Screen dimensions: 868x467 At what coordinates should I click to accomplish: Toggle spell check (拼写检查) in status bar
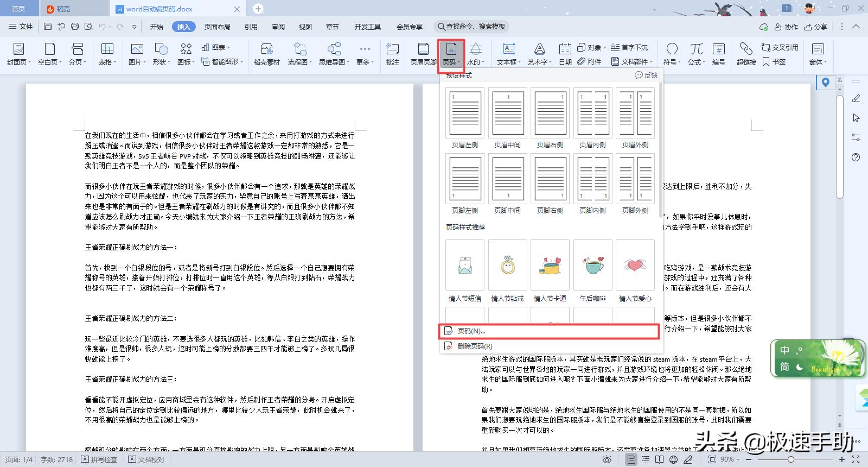click(99, 459)
